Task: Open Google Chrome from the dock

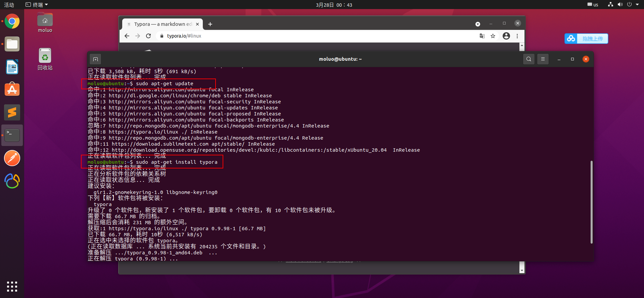Action: 12,21
